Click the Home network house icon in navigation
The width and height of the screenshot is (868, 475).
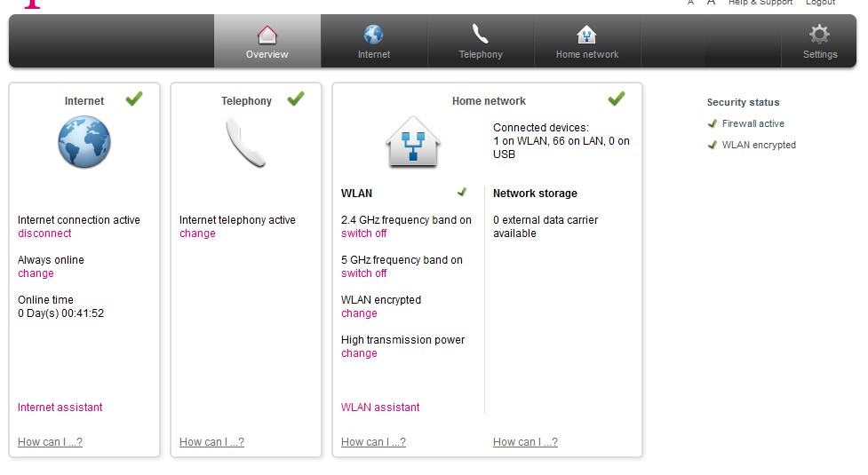coord(587,35)
